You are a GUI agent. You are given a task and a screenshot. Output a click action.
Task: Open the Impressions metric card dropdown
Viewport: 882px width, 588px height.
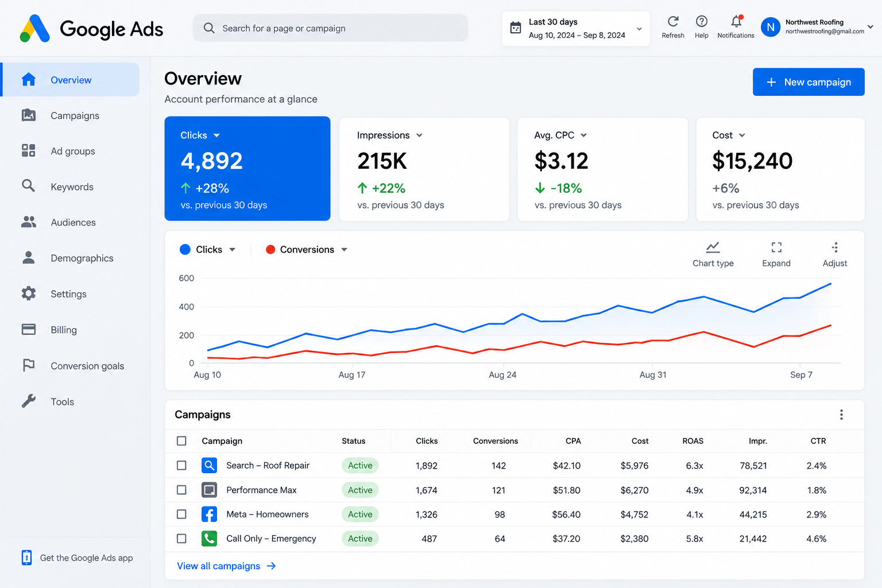[419, 136]
